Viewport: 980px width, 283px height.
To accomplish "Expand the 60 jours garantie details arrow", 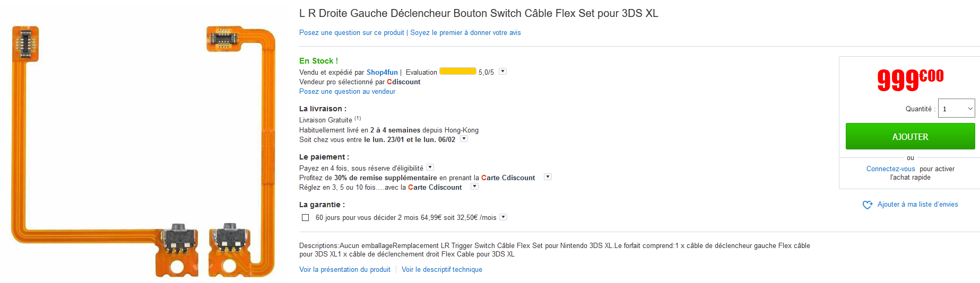I will coord(504,217).
